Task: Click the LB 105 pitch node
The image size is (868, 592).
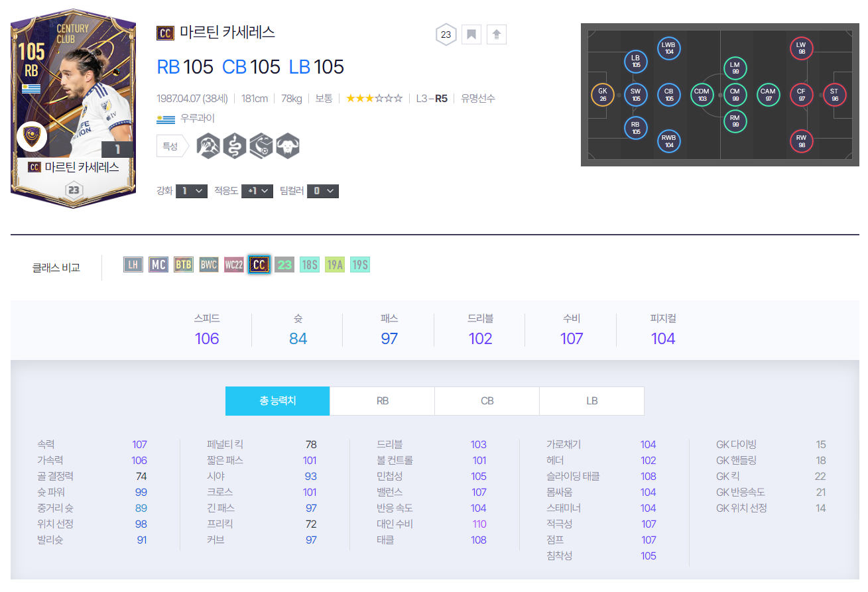Action: coord(636,62)
